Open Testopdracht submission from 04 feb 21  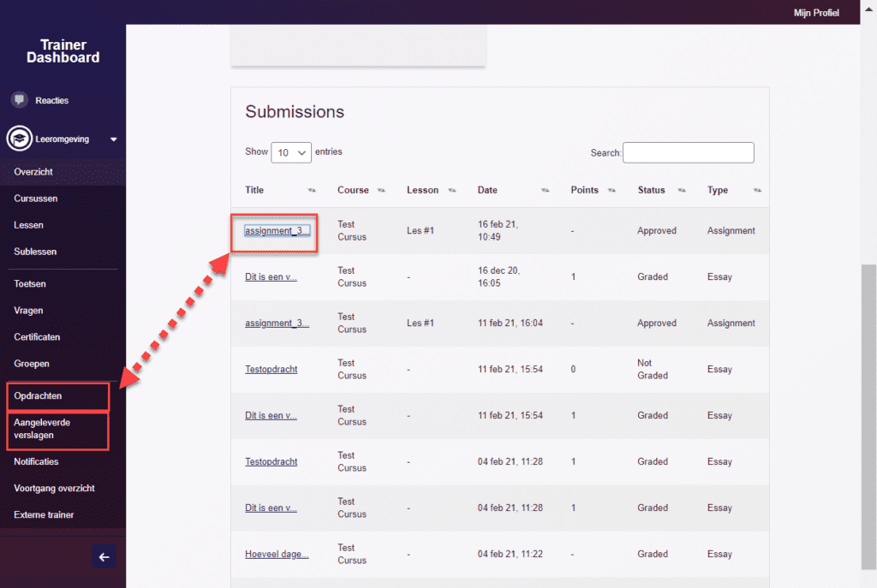click(271, 461)
